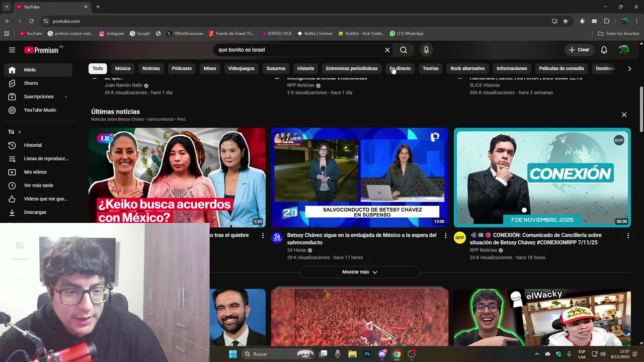Open Betsy Chávez salvoconducto video title
This screenshot has width=644, height=362.
362,239
